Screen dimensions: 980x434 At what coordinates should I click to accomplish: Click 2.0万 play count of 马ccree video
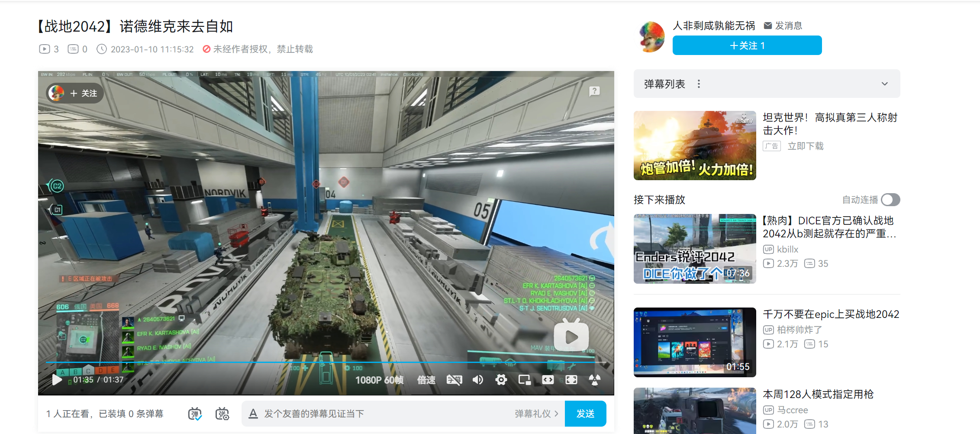[787, 424]
